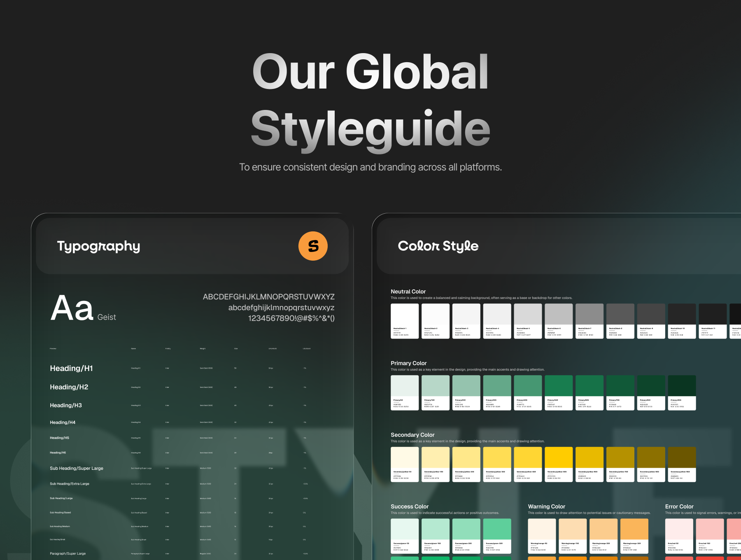The width and height of the screenshot is (741, 560).
Task: Pick the Error/red-50 swatch
Action: (679, 536)
